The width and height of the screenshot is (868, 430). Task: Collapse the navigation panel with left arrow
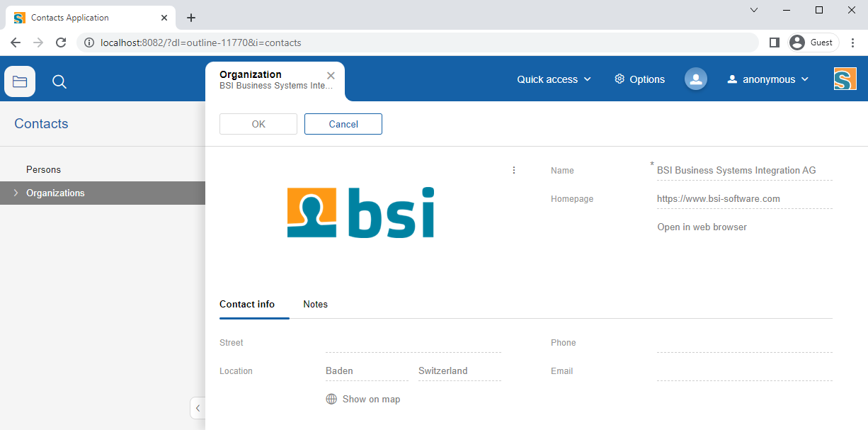[x=198, y=408]
